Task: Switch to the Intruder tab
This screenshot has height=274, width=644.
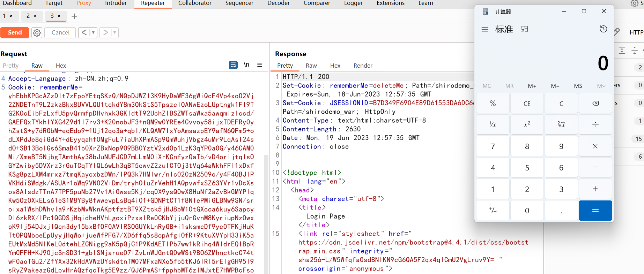Action: click(x=116, y=3)
